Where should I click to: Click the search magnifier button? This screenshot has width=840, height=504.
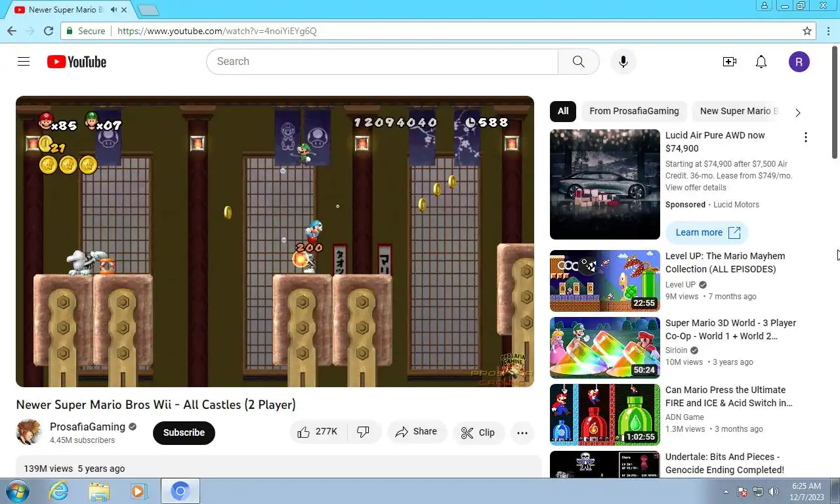click(578, 62)
